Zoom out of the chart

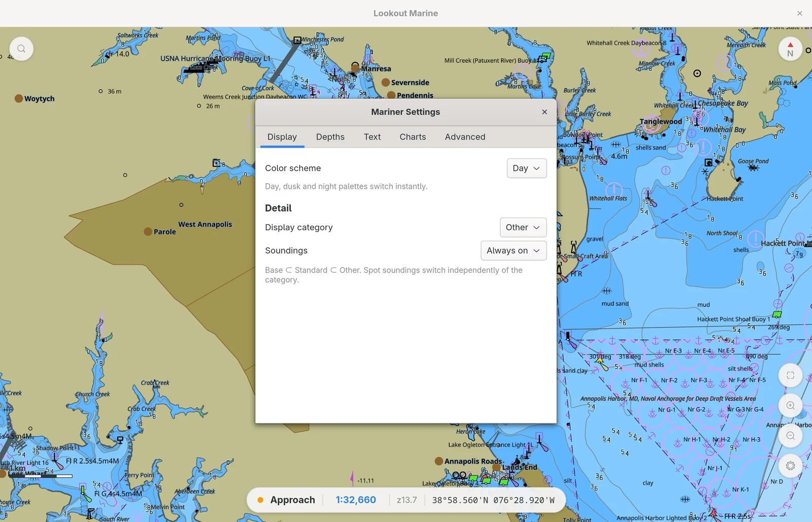tap(790, 436)
